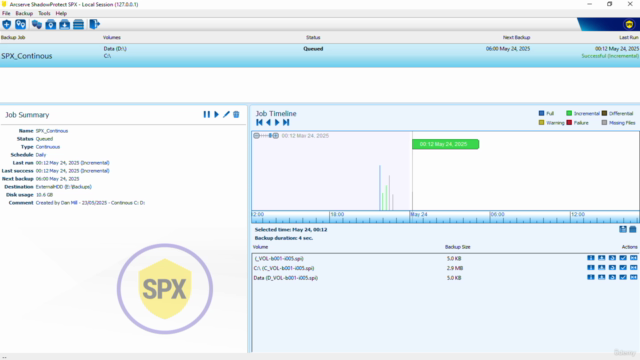640x360 pixels.
Task: Run the job with Job Summary play icon
Action: coord(217,115)
